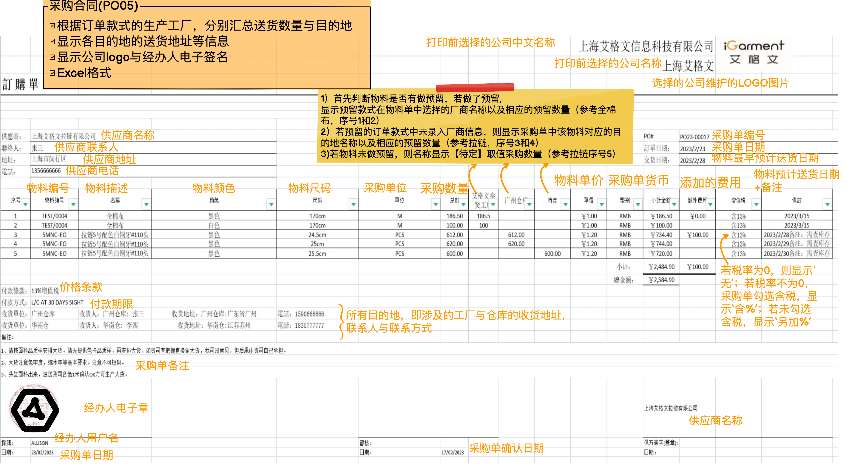Open the 尺码 column filter dropdown
Screen dimensions: 868x466
click(x=353, y=204)
